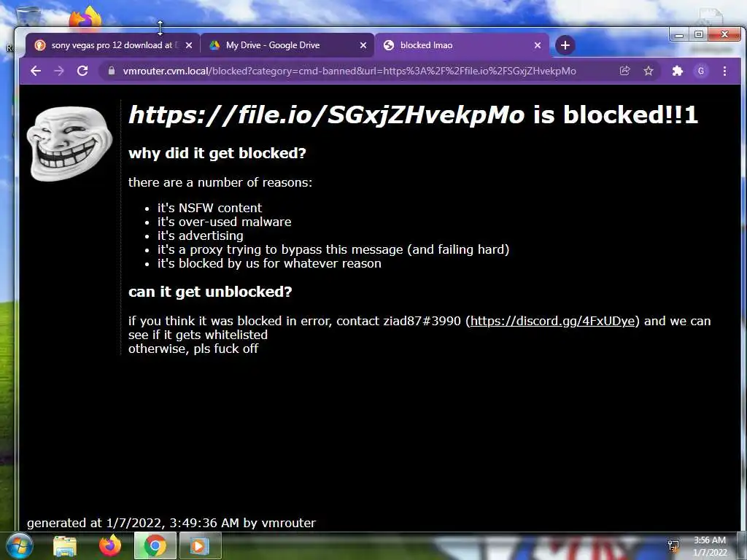This screenshot has width=747, height=560.
Task: Open Windows Explorer from taskbar
Action: click(65, 545)
